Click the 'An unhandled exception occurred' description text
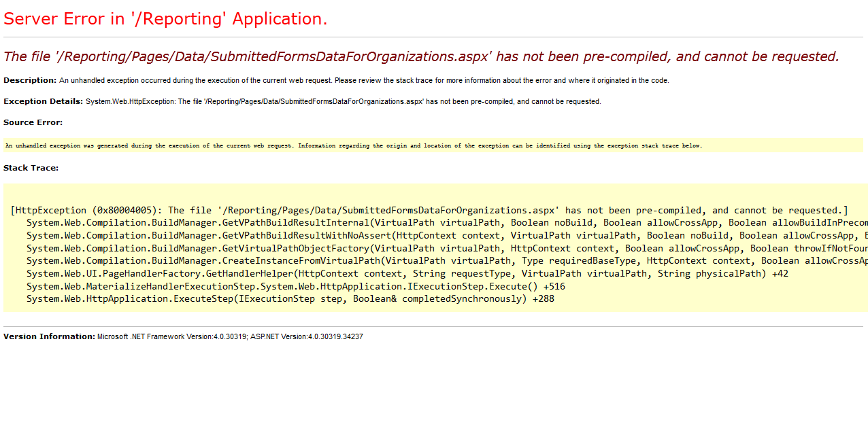The height and width of the screenshot is (437, 868). pyautogui.click(x=364, y=81)
